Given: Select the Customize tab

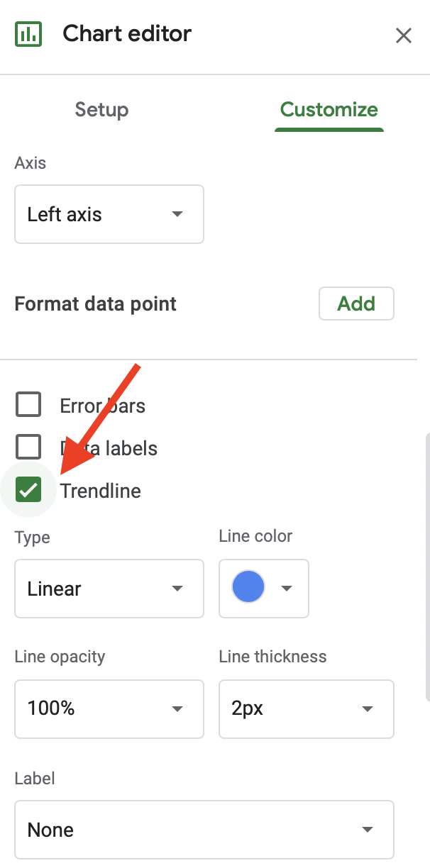Looking at the screenshot, I should pyautogui.click(x=329, y=110).
